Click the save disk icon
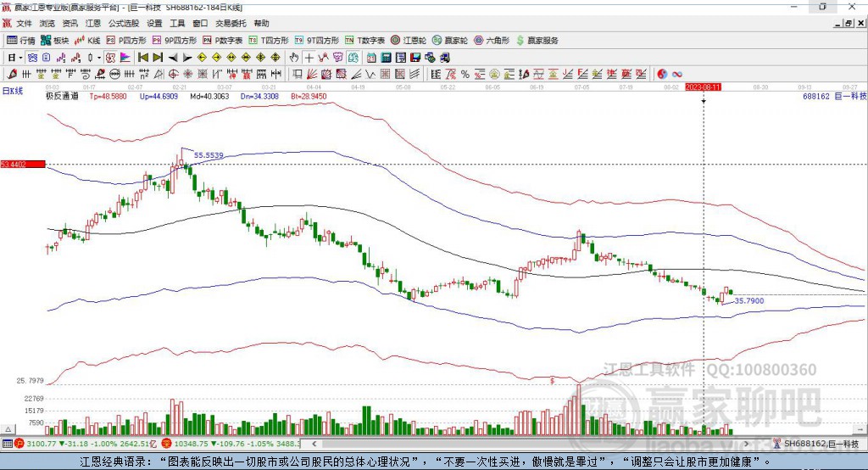This screenshot has height=470, width=868. click(x=415, y=58)
